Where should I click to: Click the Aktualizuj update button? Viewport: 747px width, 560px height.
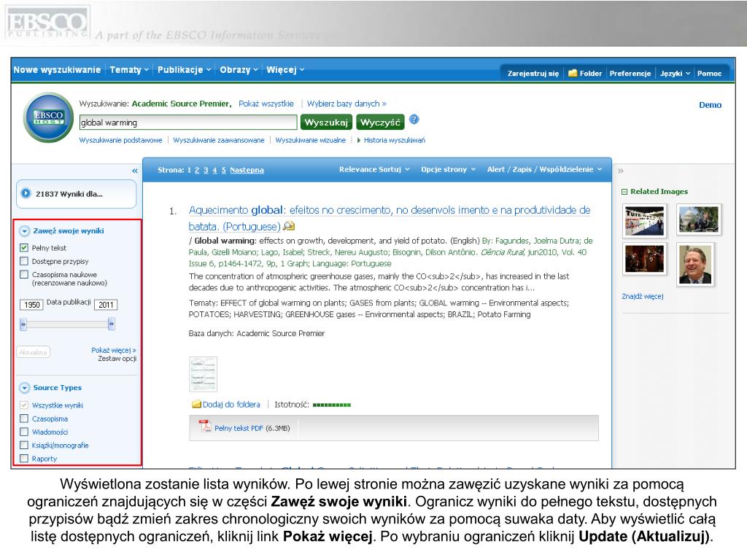[x=34, y=352]
